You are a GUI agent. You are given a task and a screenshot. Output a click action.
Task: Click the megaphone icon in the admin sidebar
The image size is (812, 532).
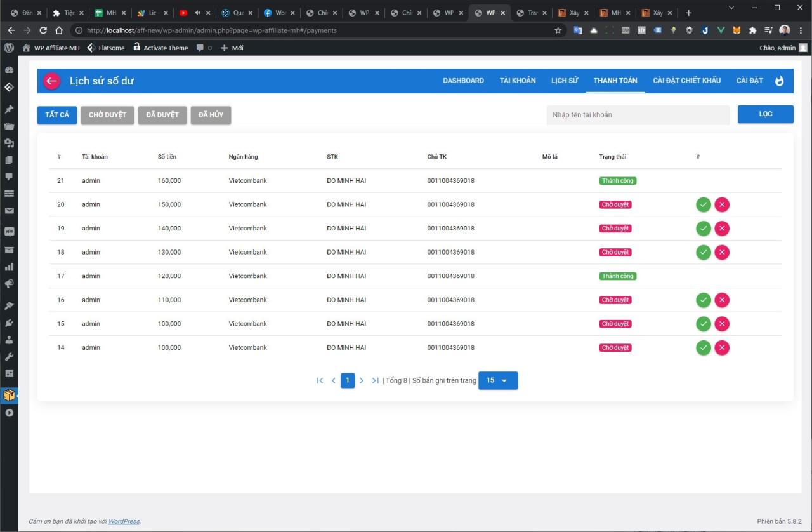pos(9,284)
